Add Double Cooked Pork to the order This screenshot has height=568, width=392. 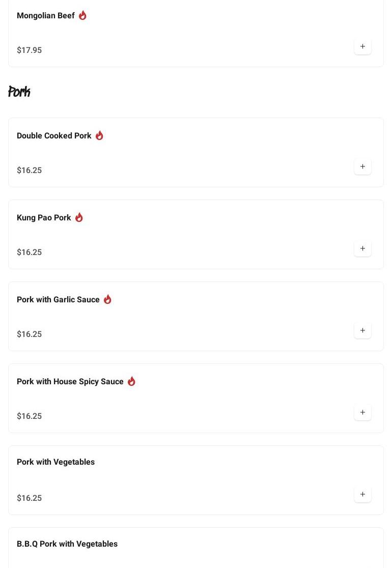pyautogui.click(x=362, y=166)
